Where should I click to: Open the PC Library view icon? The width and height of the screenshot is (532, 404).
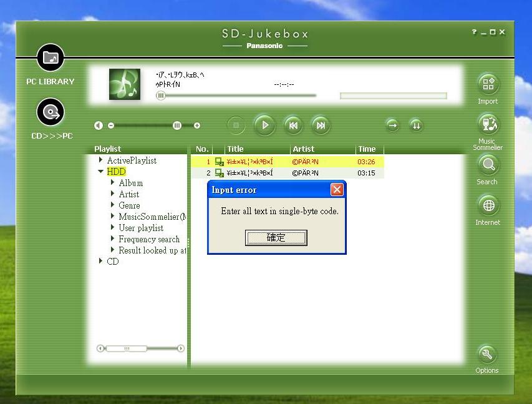pyautogui.click(x=51, y=59)
